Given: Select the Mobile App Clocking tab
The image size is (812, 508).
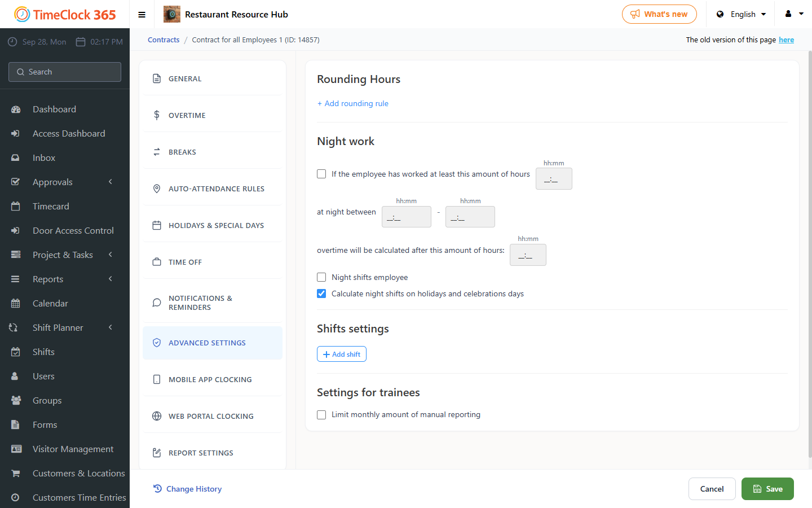Looking at the screenshot, I should pyautogui.click(x=213, y=380).
